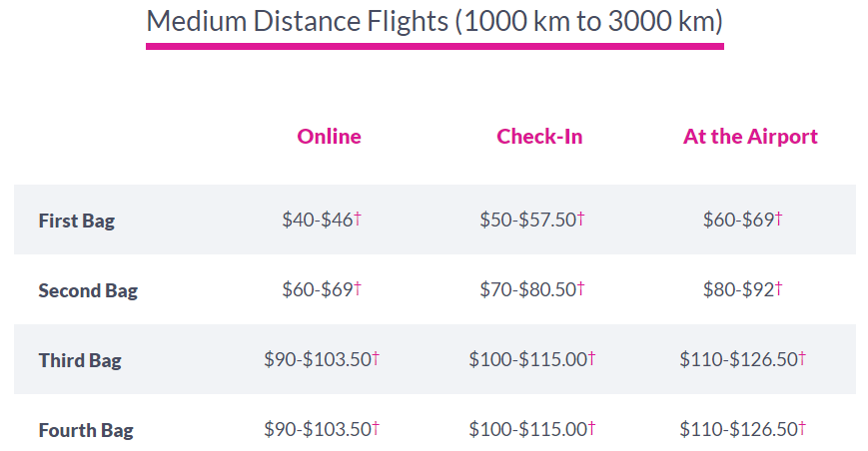Viewport: 868px width, 451px height.
Task: Click the dagger footnote after $40-$46
Action: 358,219
